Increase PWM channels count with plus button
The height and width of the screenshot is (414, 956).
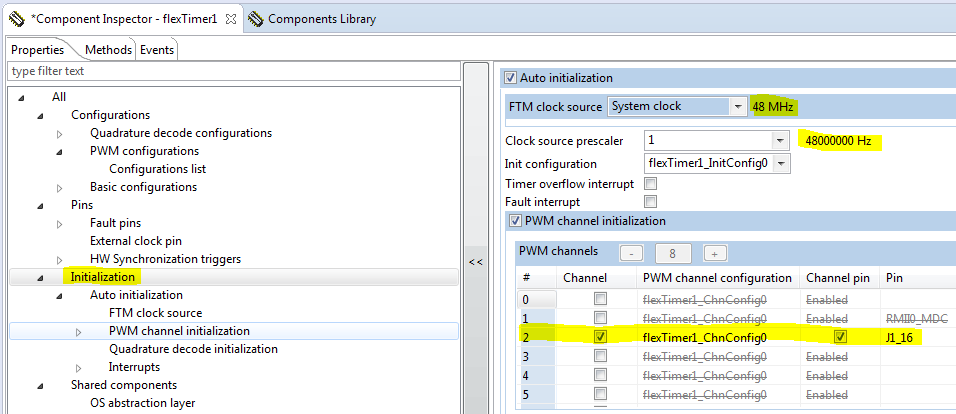tap(716, 253)
